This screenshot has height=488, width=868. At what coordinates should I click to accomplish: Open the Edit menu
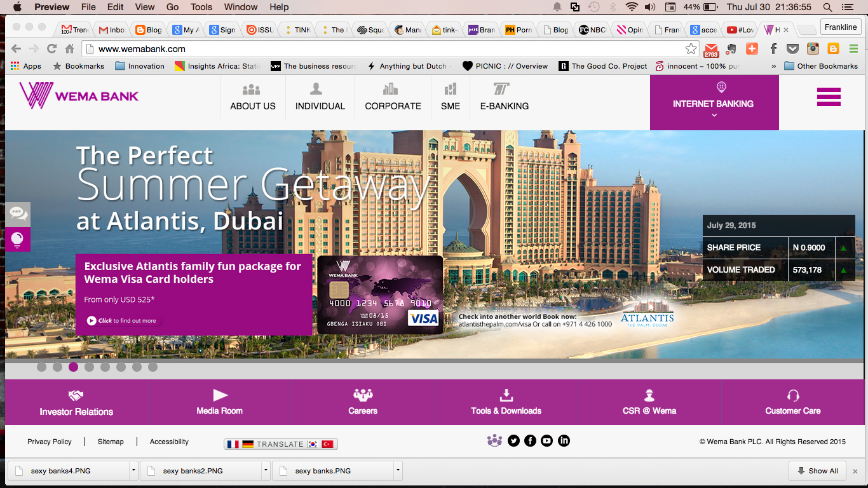(116, 7)
